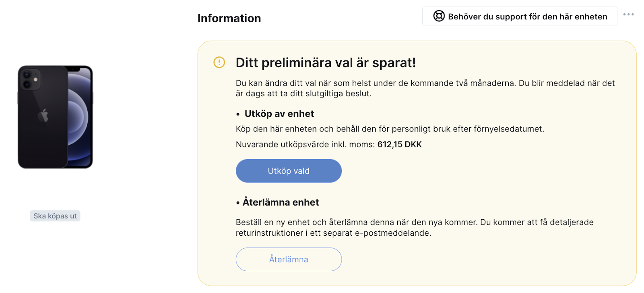Open Behöver du support för den här enheten
This screenshot has height=293, width=644.
pyautogui.click(x=520, y=16)
